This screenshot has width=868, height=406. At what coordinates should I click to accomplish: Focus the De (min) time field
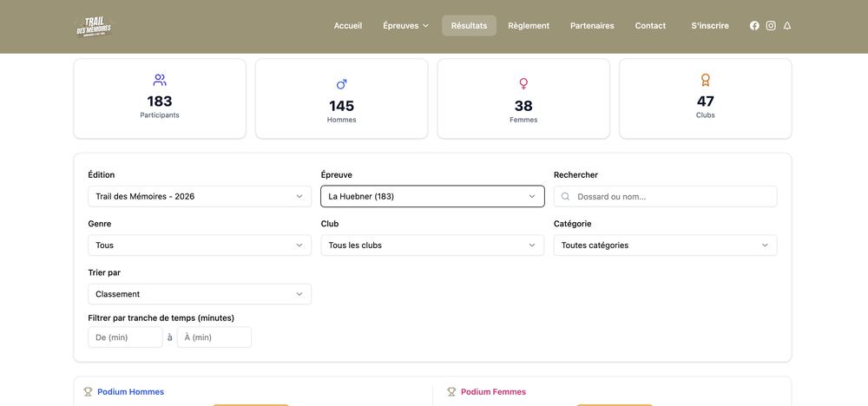[125, 337]
